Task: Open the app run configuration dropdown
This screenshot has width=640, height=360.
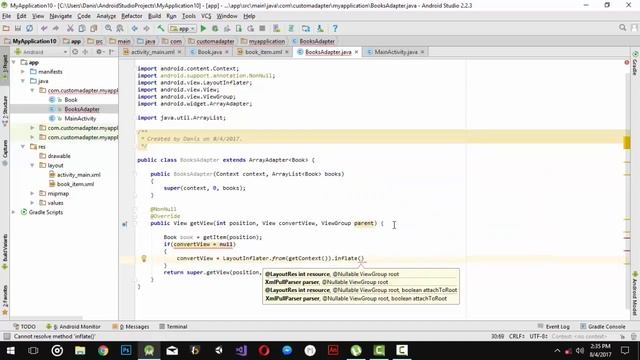Action: [x=182, y=29]
